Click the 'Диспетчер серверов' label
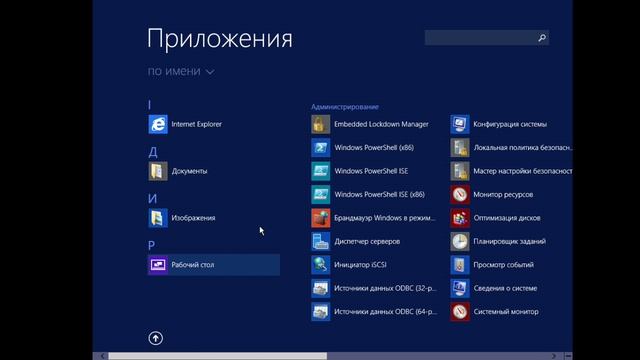Screen dimensions: 640x360 (x=367, y=242)
